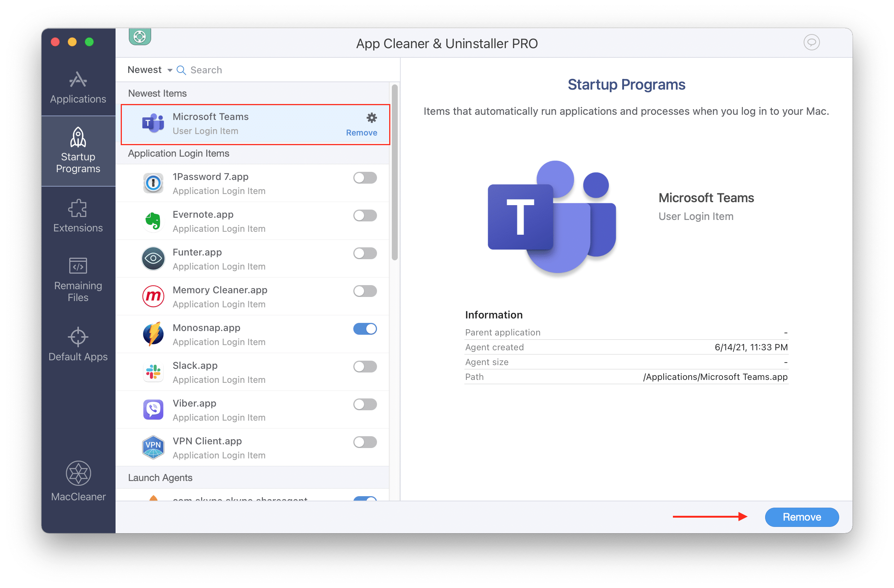Open the Default Apps crosshair icon

click(x=78, y=337)
